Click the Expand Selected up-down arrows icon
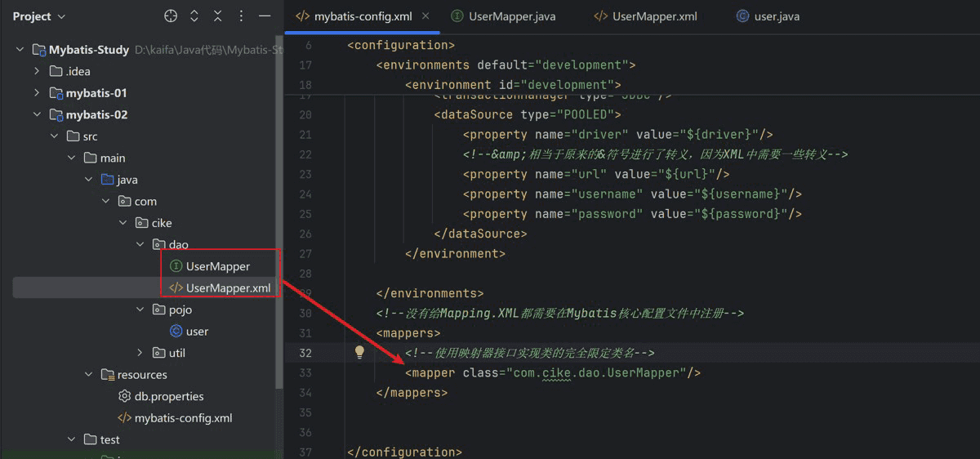Screen dimensions: 980x459 coord(194,16)
